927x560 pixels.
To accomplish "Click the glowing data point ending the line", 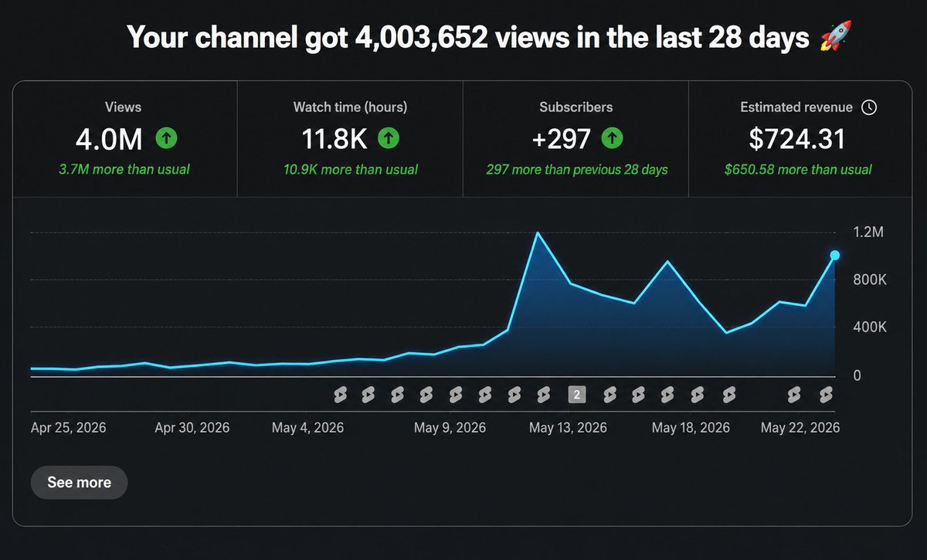I will (x=835, y=255).
